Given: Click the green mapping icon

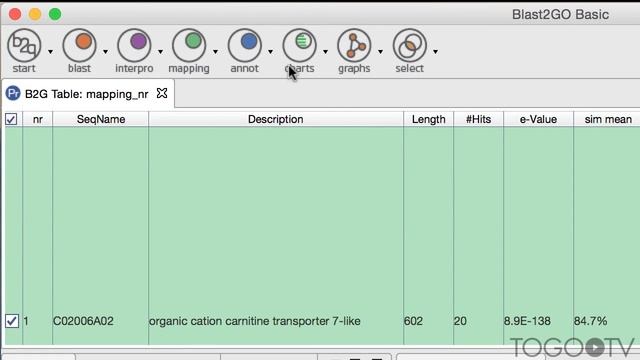Looking at the screenshot, I should coord(189,45).
